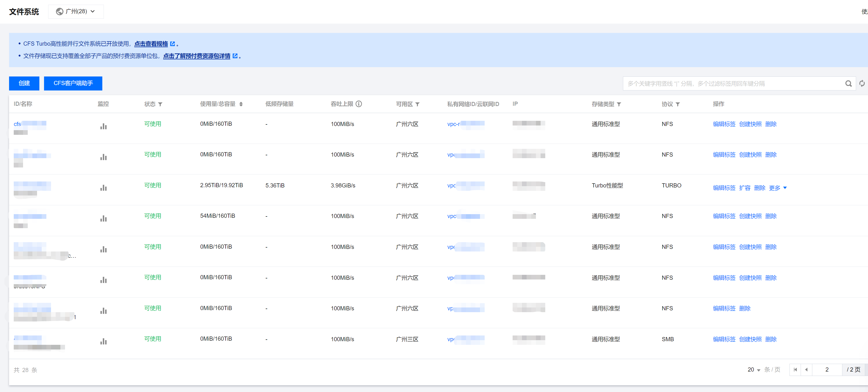
Task: Open the 状态 column filter icon
Action: (x=160, y=104)
